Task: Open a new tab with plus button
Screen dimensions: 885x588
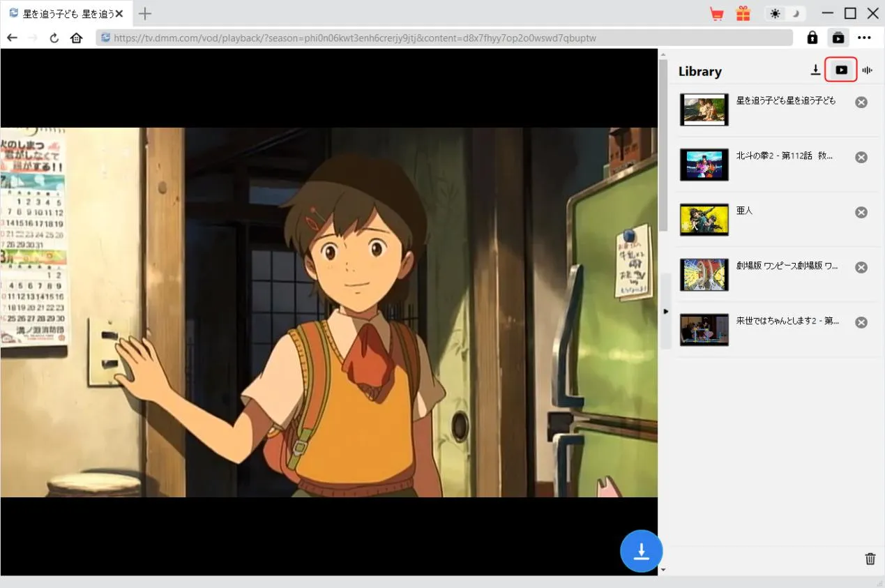Action: tap(145, 13)
